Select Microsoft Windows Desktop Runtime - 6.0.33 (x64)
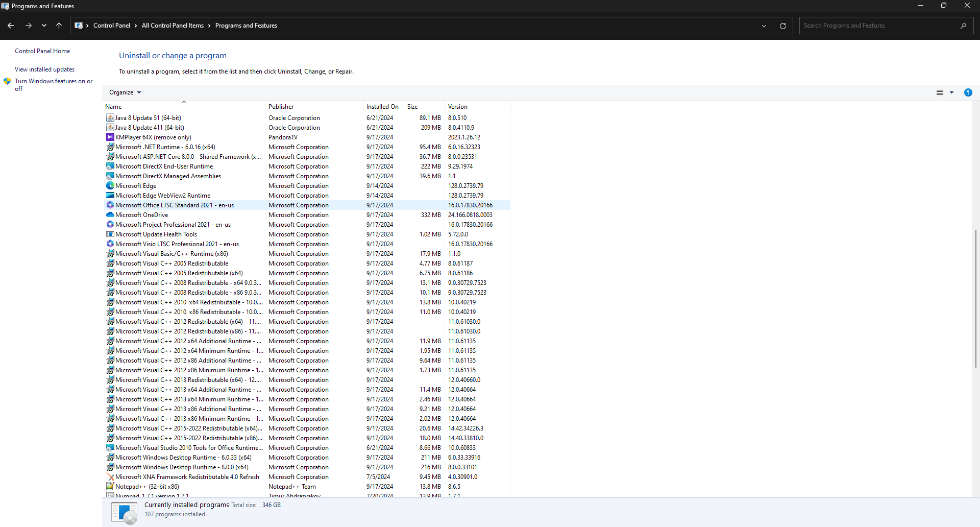The width and height of the screenshot is (980, 527). (307, 458)
